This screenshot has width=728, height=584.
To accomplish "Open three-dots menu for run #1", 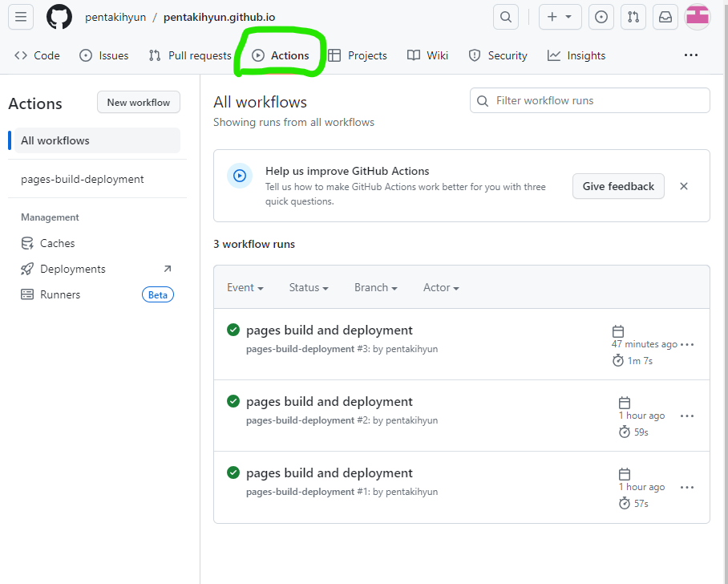I will [686, 488].
